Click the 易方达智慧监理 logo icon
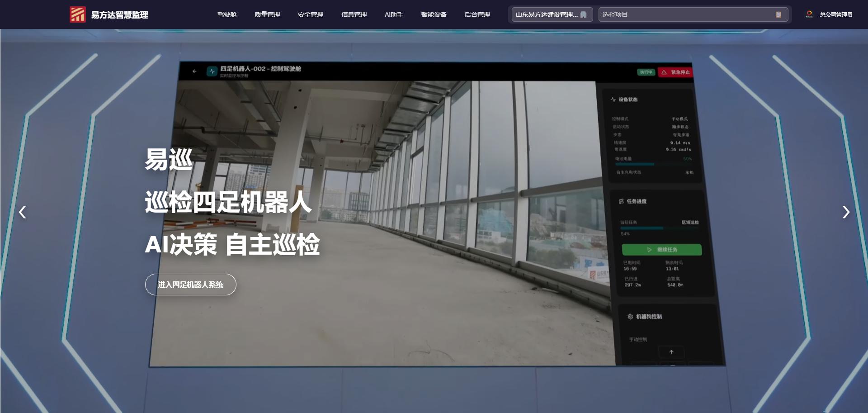Image resolution: width=868 pixels, height=413 pixels. point(77,14)
